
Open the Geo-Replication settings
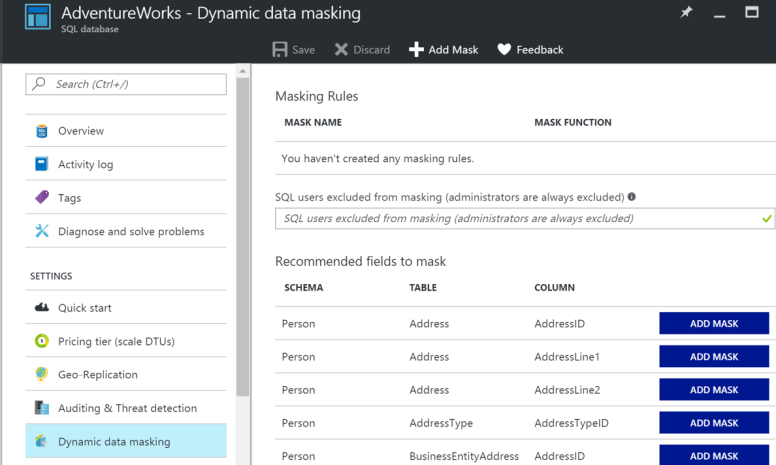[x=126, y=374]
